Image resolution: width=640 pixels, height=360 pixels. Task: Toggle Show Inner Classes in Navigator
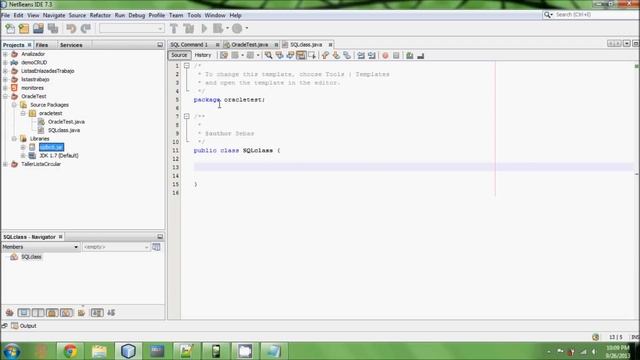click(67, 313)
